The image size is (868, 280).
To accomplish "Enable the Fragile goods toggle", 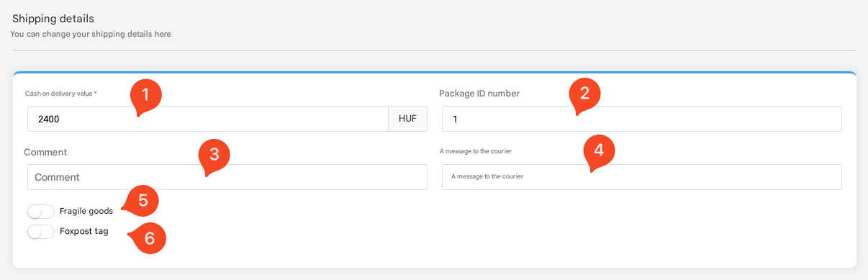I will click(40, 211).
